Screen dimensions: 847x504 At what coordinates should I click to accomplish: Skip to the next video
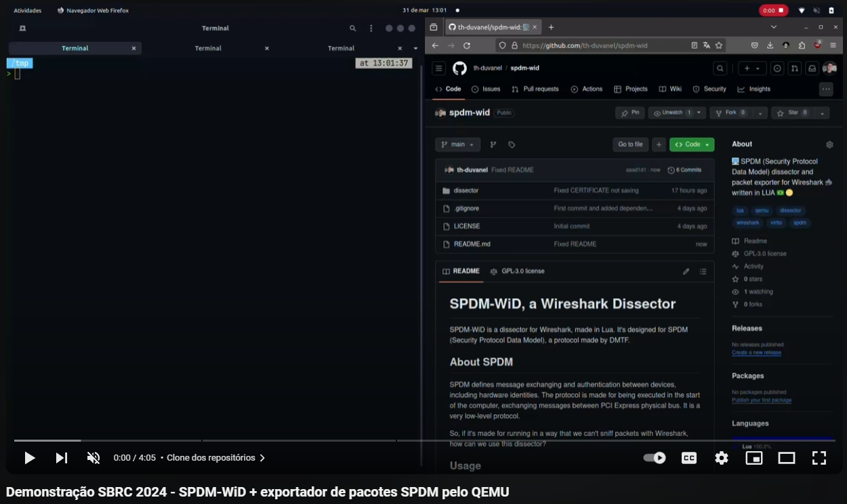pyautogui.click(x=61, y=458)
